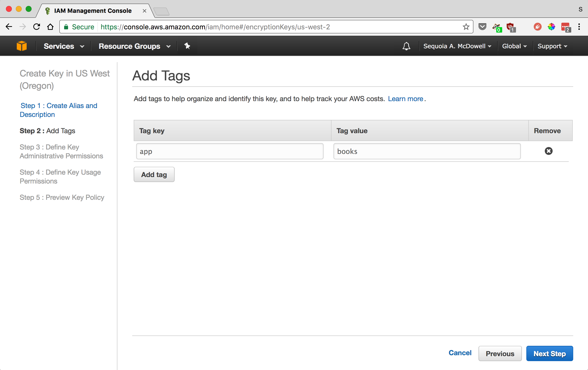Click the Previous button
The width and height of the screenshot is (588, 370).
coord(500,353)
